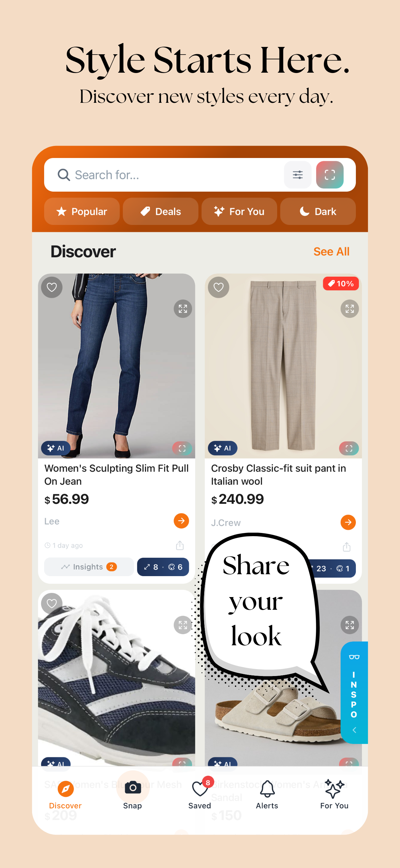
Task: Expand the sneaker product image
Action: 183,625
